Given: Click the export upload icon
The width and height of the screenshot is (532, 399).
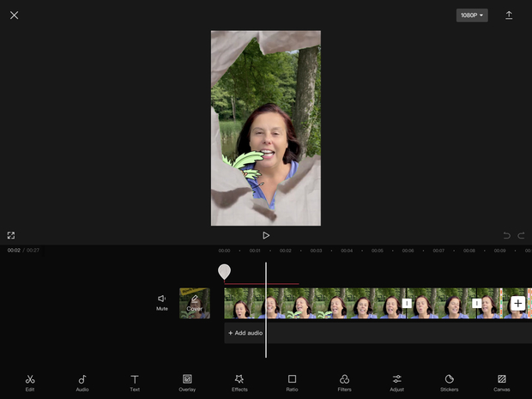Looking at the screenshot, I should pos(509,15).
